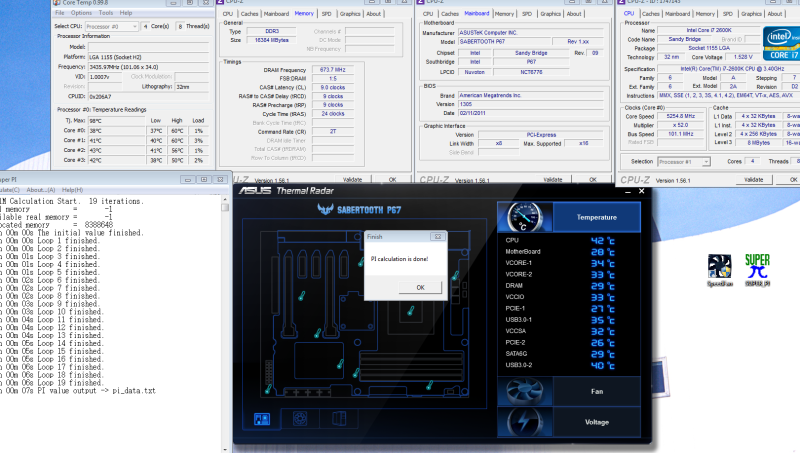Image resolution: width=800 pixels, height=453 pixels.
Task: Expand the Select CPU dropdown in Core Temp
Action: click(134, 26)
